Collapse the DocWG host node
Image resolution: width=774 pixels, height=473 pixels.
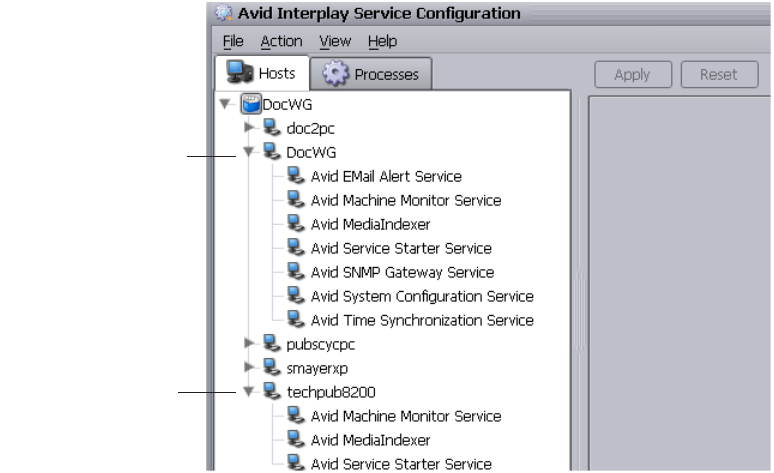(x=249, y=152)
